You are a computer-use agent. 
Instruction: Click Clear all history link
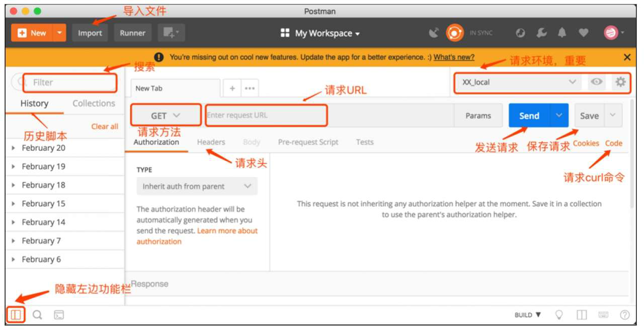(x=105, y=127)
